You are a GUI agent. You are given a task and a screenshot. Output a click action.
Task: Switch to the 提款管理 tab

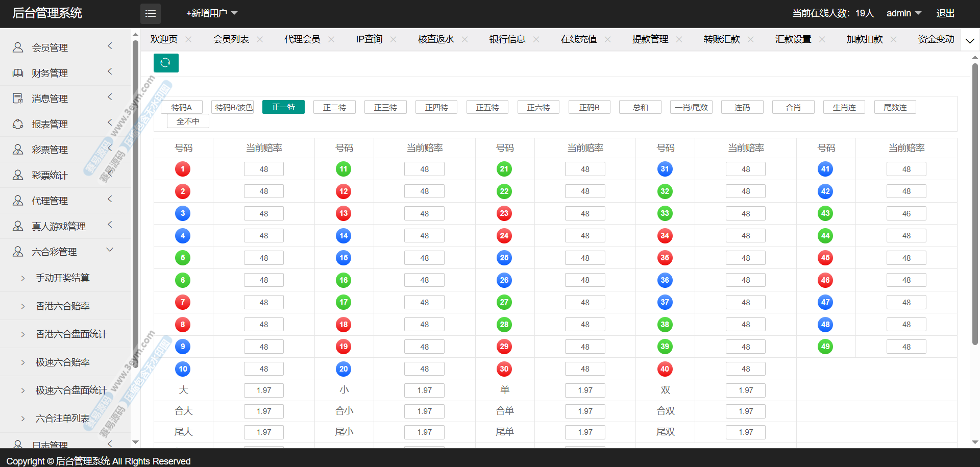[x=650, y=39]
